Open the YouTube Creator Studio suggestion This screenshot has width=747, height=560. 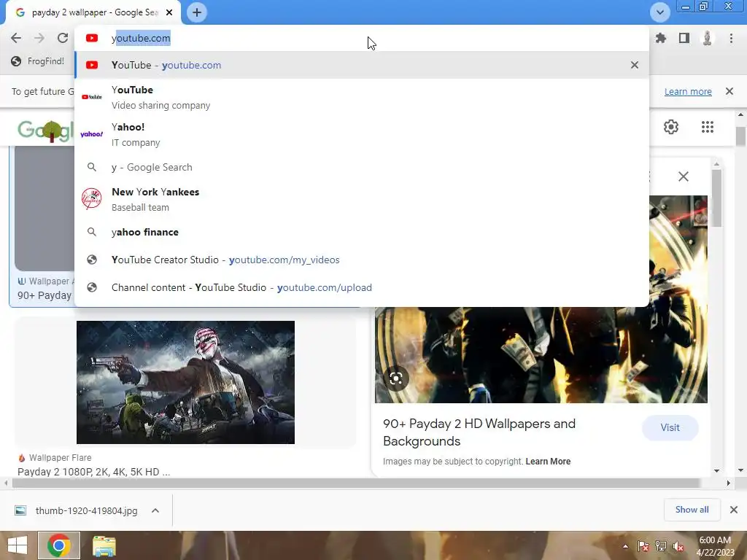point(362,260)
